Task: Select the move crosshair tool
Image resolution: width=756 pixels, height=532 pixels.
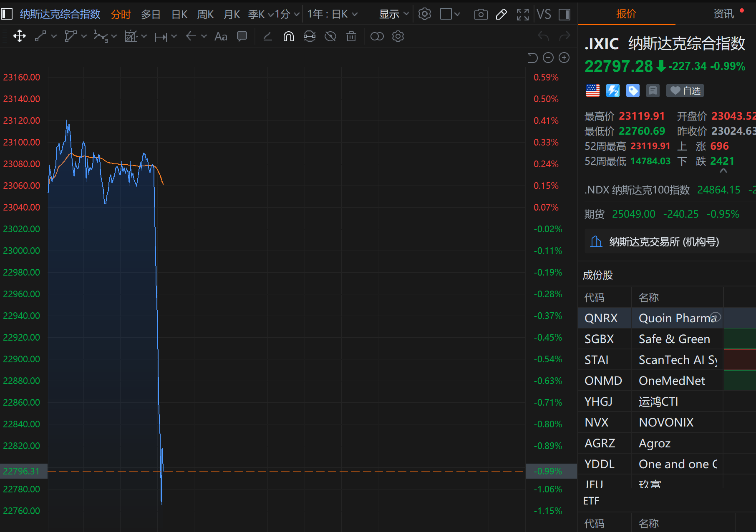Action: (x=20, y=37)
